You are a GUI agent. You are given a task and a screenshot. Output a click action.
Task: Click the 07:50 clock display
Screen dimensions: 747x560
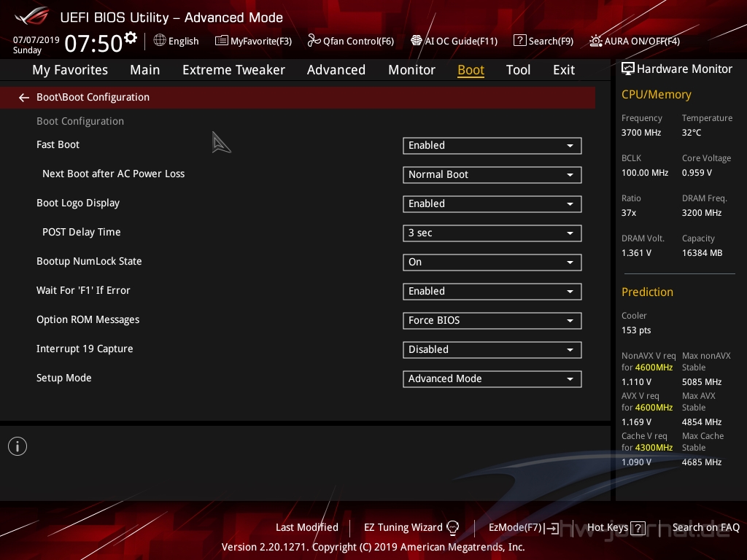tap(93, 43)
